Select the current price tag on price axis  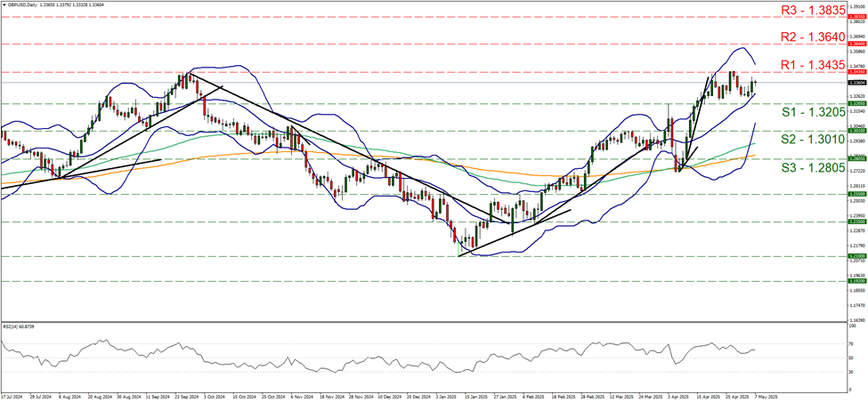coord(856,83)
